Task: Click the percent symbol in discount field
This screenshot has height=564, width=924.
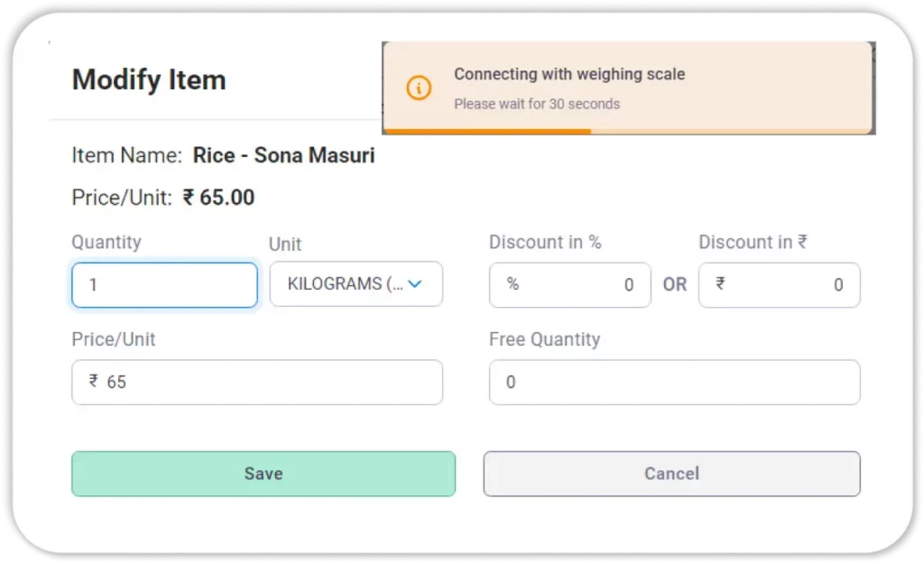Action: (513, 284)
